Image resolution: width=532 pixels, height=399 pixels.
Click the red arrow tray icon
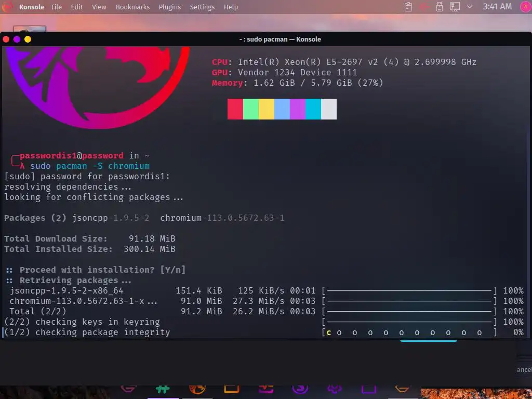click(x=424, y=7)
